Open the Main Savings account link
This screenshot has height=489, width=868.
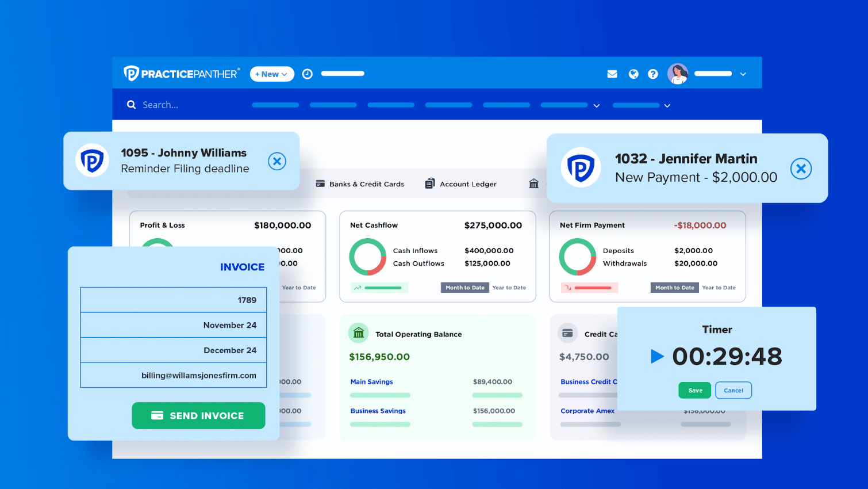point(372,382)
